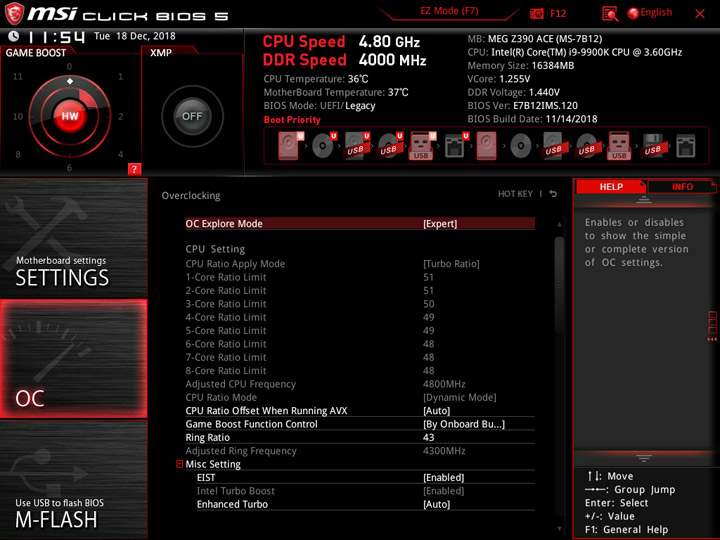Click the Help panel top drag handle
This screenshot has width=720, height=540.
[x=644, y=200]
